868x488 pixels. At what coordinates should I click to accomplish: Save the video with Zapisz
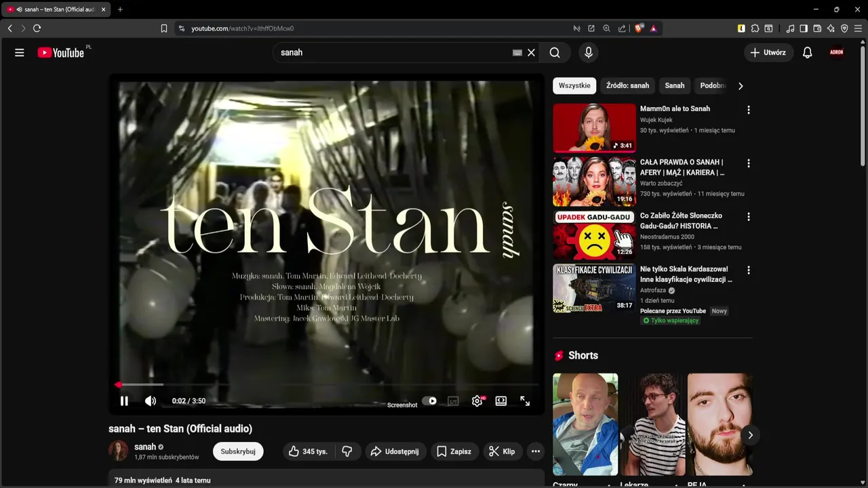(454, 451)
